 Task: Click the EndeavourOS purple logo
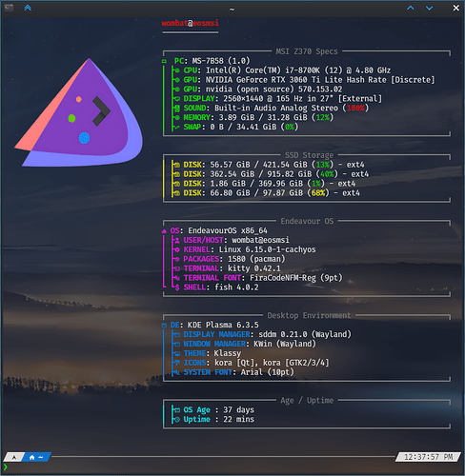click(79, 112)
